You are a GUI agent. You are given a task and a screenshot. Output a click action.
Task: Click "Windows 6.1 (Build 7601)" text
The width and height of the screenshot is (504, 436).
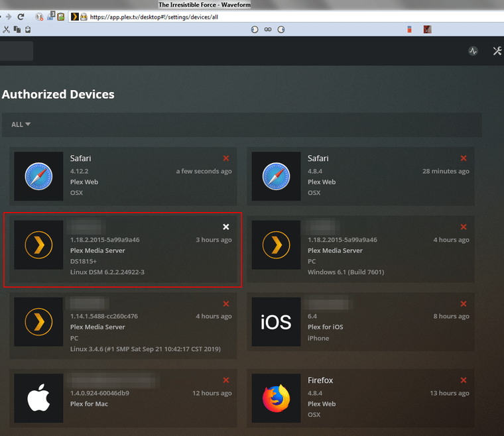tap(346, 272)
